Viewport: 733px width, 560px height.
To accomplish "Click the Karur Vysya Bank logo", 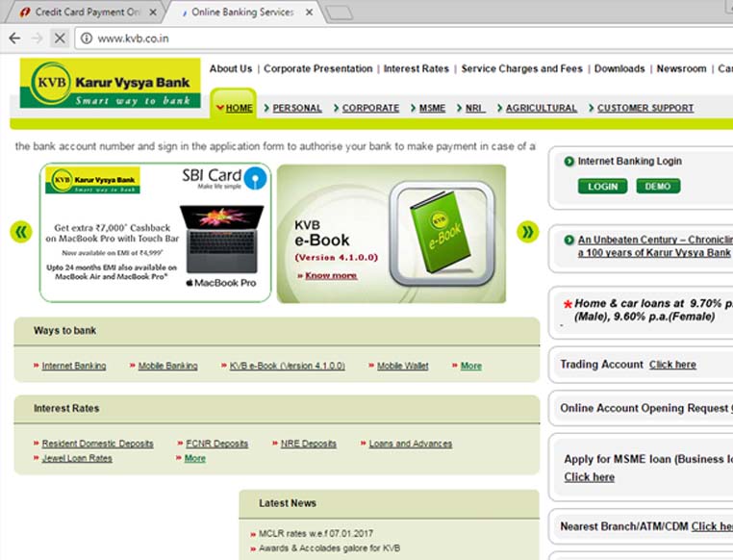I will coord(111,84).
